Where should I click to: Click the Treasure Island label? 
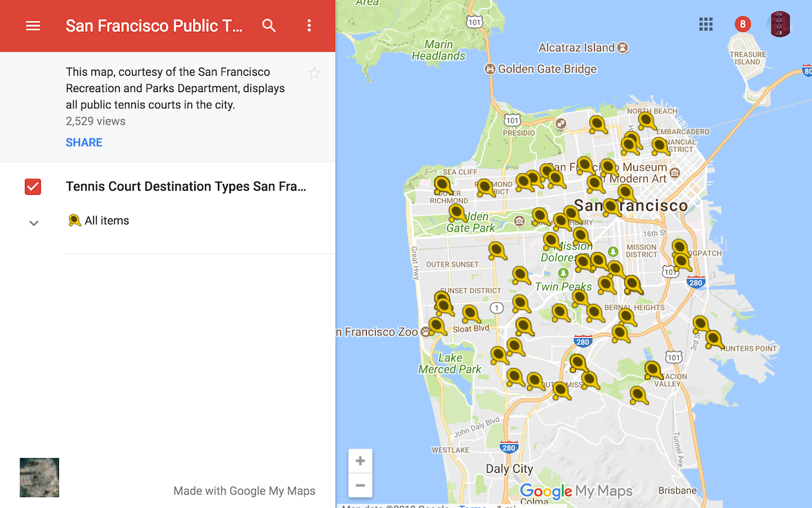tap(748, 58)
